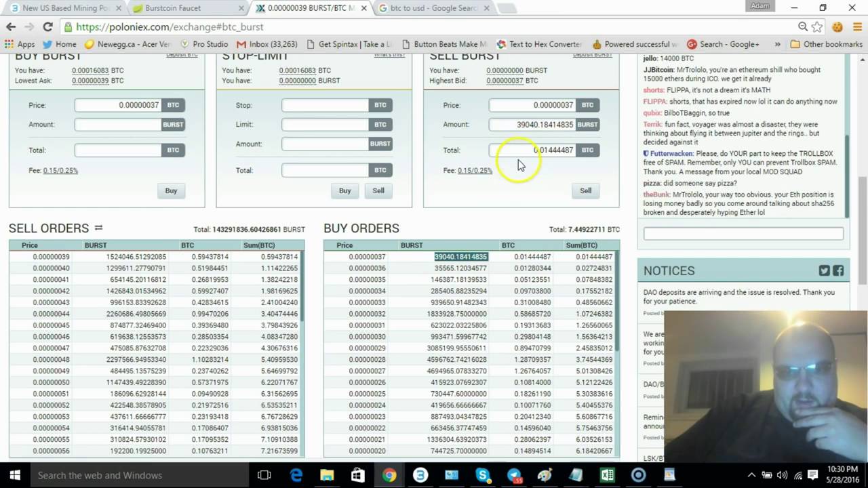Image resolution: width=868 pixels, height=488 pixels.
Task: Click Stop-Limit Sell button
Action: pyautogui.click(x=378, y=191)
